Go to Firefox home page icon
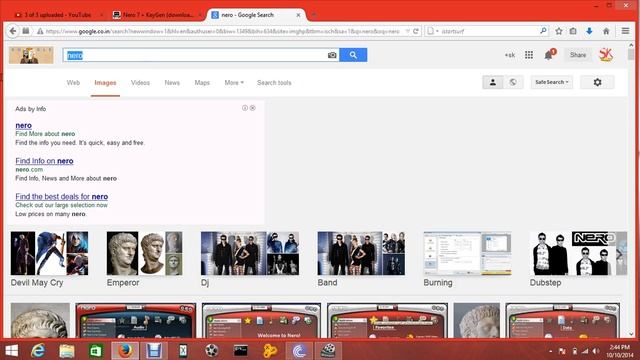Viewport: 640px width, 360px height. (606, 31)
